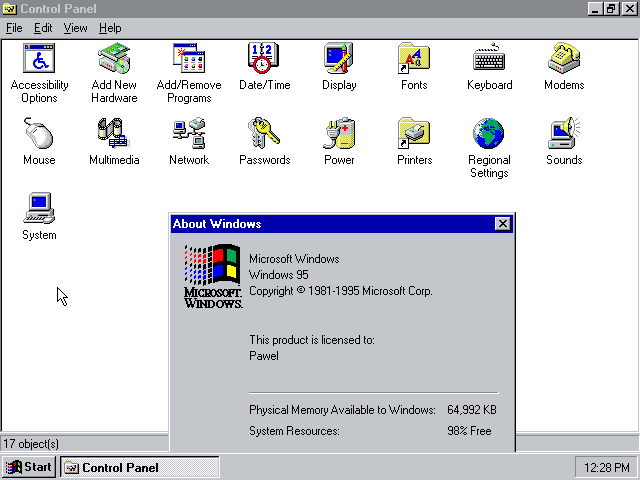Click 'Physical Memory Available to Windows:' label
This screenshot has width=640, height=480.
pyautogui.click(x=342, y=410)
